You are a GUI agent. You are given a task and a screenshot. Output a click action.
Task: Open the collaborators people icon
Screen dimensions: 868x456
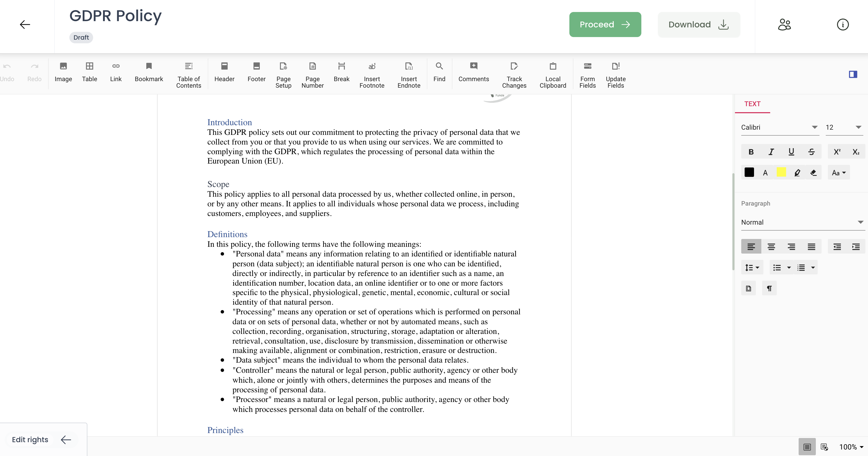(784, 25)
